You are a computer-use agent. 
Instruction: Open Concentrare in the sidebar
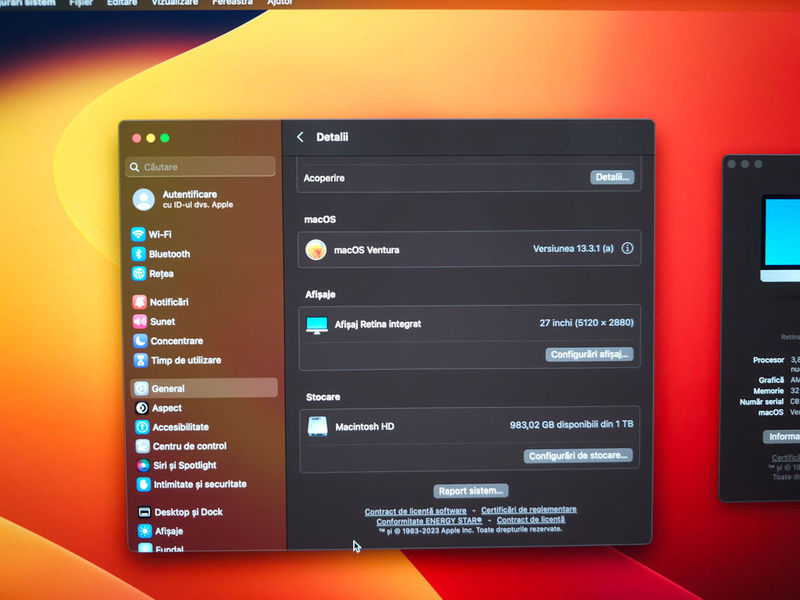tap(168, 341)
